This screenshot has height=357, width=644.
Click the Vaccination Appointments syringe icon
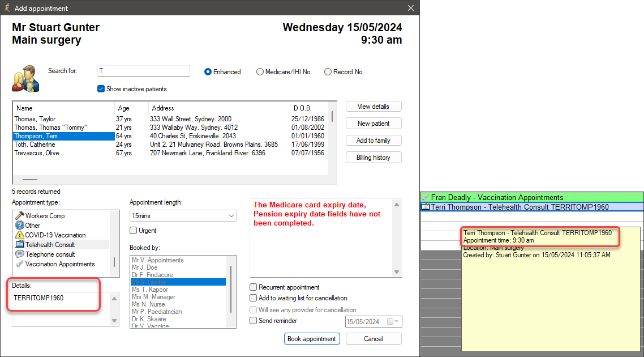coord(19,264)
